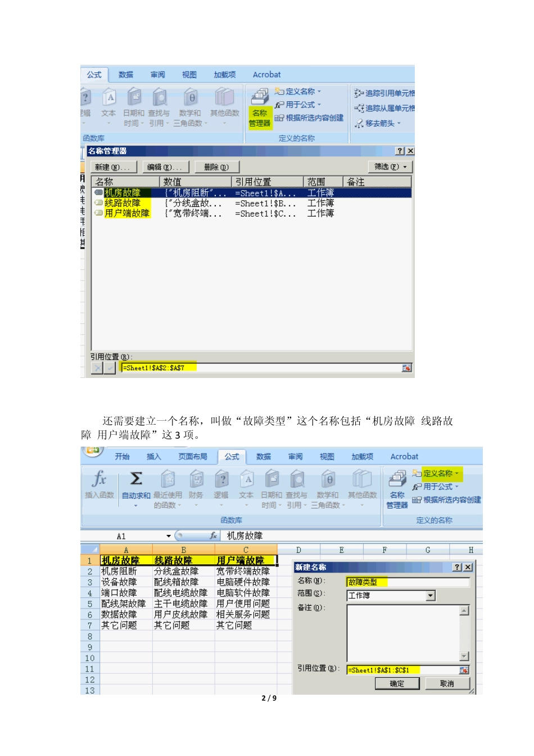
Task: Click 用于公式 in the ribbon above the 名称管理器 dialog
Action: point(298,105)
